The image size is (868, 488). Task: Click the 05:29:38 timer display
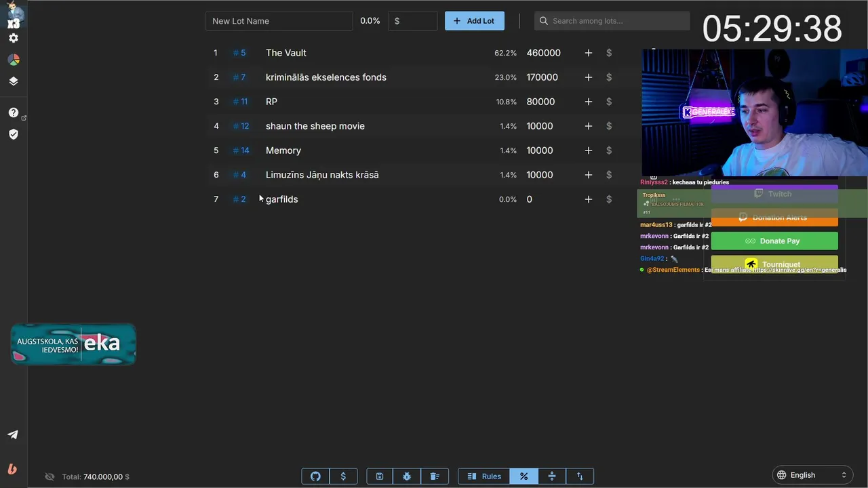pyautogui.click(x=772, y=29)
